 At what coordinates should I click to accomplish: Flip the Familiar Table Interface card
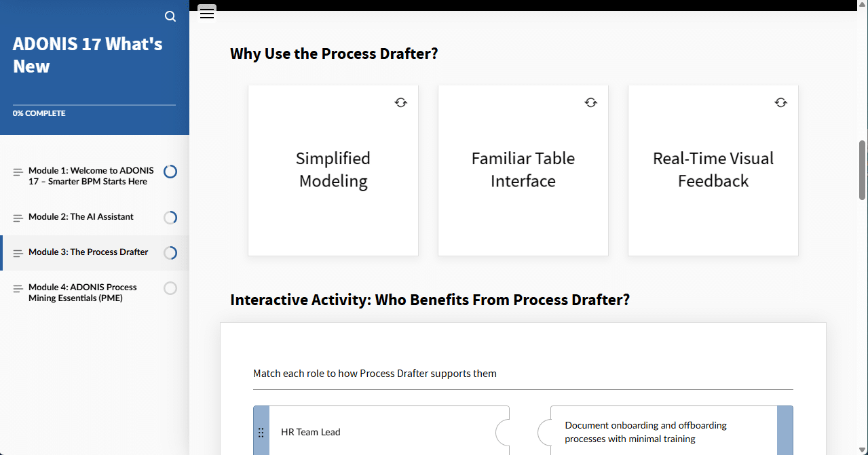coord(523,170)
